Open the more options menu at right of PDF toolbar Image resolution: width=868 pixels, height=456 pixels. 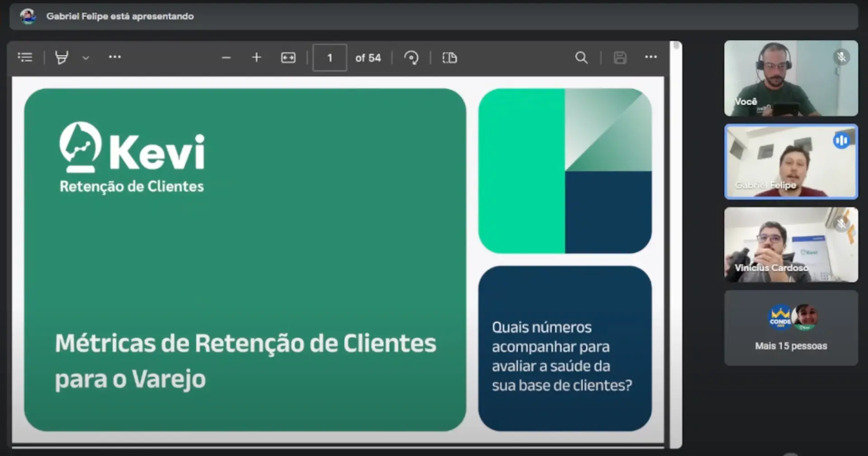coord(651,57)
